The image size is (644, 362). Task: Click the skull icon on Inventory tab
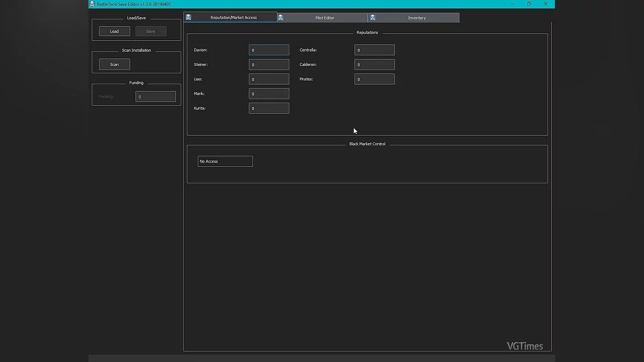373,18
